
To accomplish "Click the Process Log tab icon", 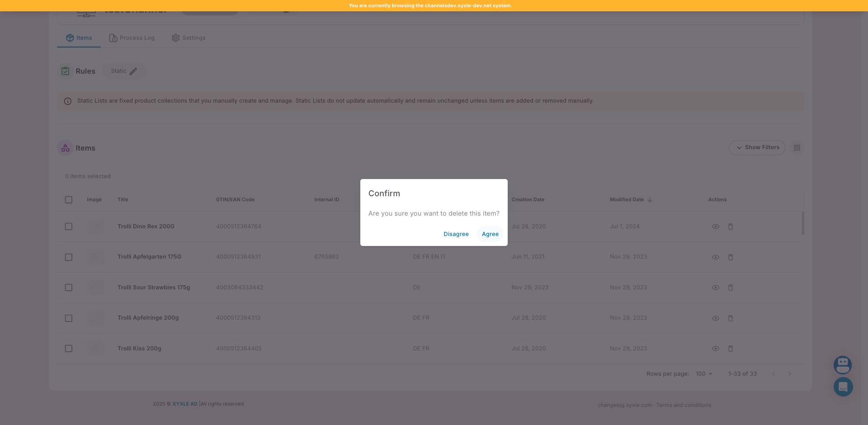I will [x=113, y=38].
